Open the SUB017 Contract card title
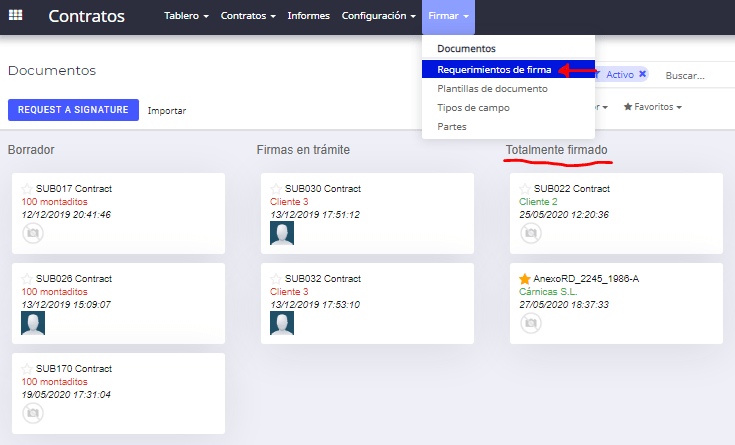The height and width of the screenshot is (445, 735). pyautogui.click(x=74, y=189)
